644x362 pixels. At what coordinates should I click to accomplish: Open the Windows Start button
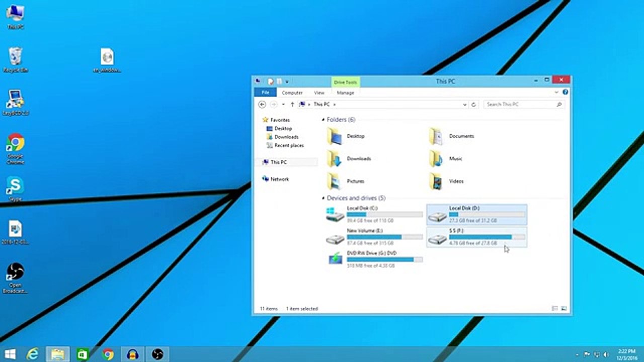pyautogui.click(x=10, y=354)
